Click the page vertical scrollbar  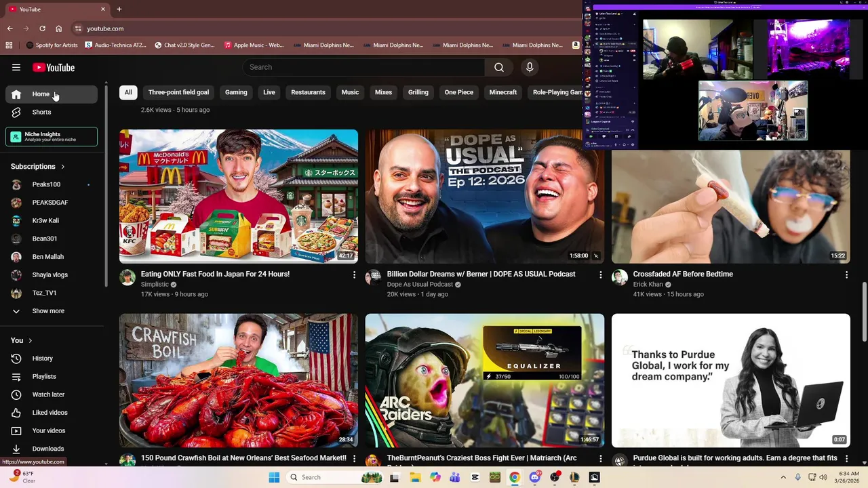[864, 312]
